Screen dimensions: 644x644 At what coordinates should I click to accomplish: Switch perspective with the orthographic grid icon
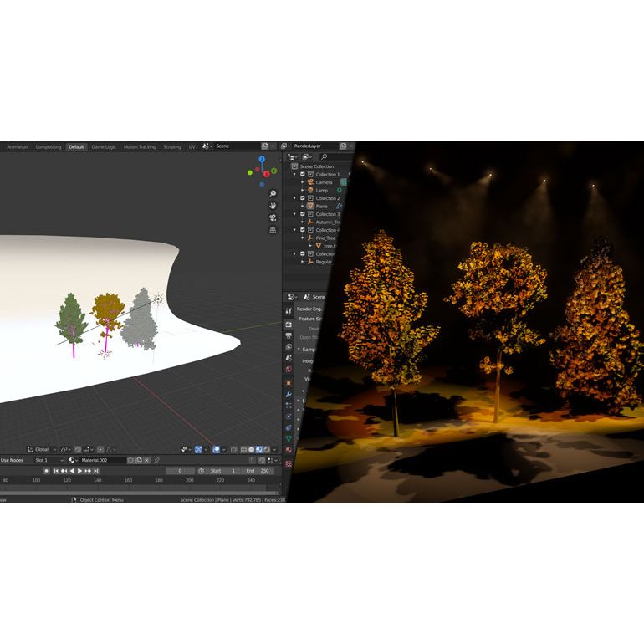click(x=273, y=230)
